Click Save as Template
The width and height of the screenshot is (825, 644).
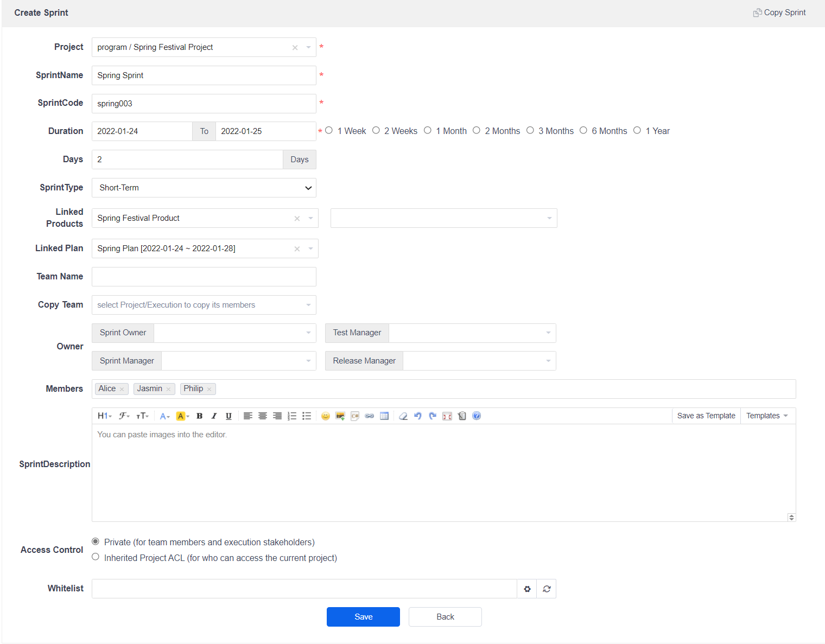pyautogui.click(x=706, y=416)
